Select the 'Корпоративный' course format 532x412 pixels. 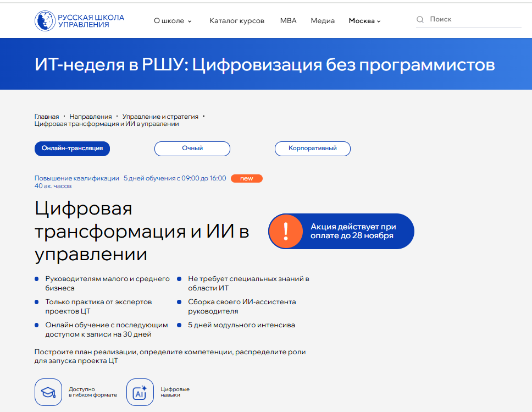point(312,149)
